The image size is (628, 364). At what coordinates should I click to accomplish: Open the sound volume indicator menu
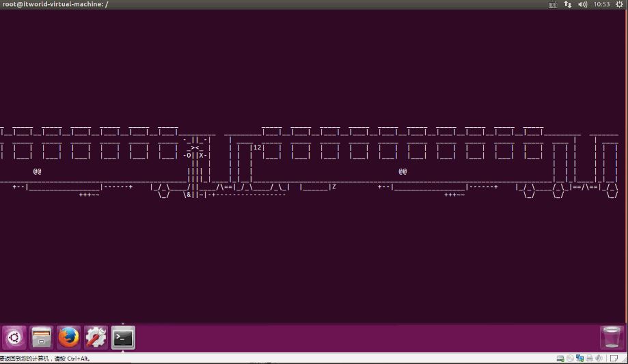click(583, 4)
